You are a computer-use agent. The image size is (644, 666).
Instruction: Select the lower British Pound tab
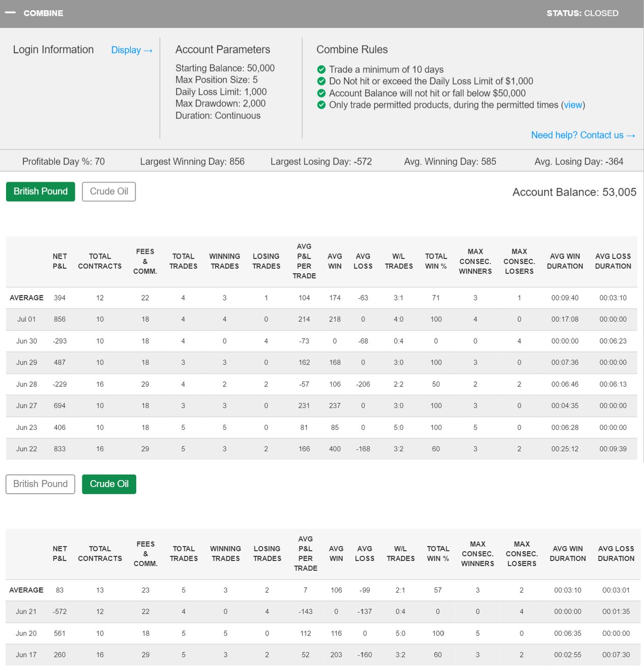[40, 484]
